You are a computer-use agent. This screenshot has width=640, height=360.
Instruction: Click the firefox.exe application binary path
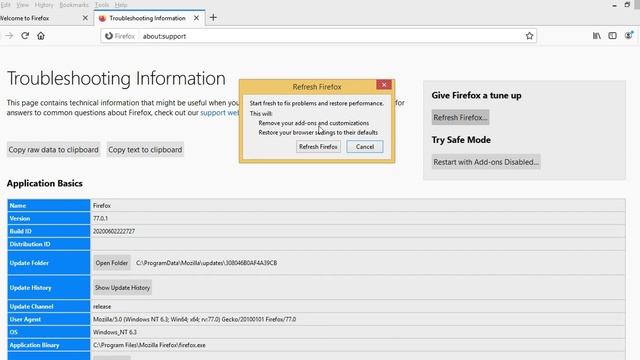coord(149,345)
